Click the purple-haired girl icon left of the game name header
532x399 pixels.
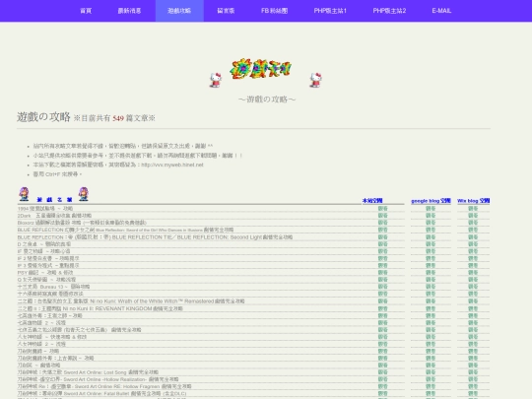point(24,194)
